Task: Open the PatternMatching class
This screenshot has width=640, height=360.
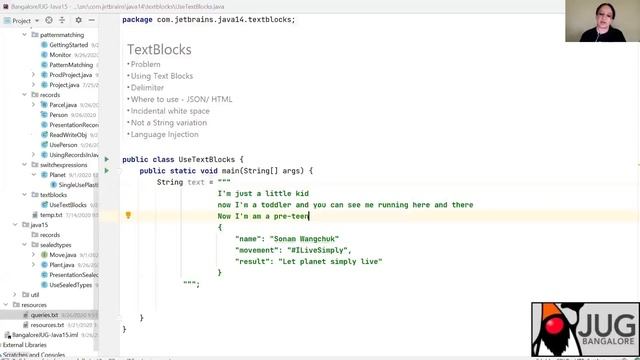Action: click(x=71, y=65)
